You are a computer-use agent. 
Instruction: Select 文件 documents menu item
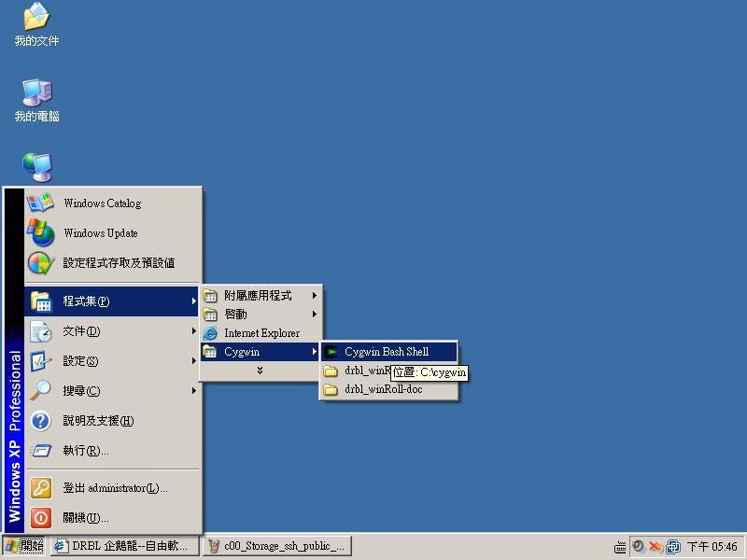[x=81, y=331]
